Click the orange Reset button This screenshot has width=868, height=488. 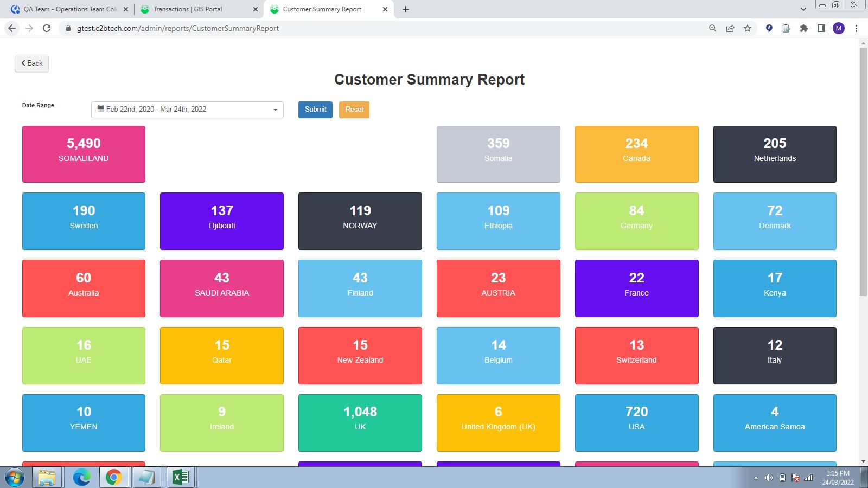click(x=354, y=110)
